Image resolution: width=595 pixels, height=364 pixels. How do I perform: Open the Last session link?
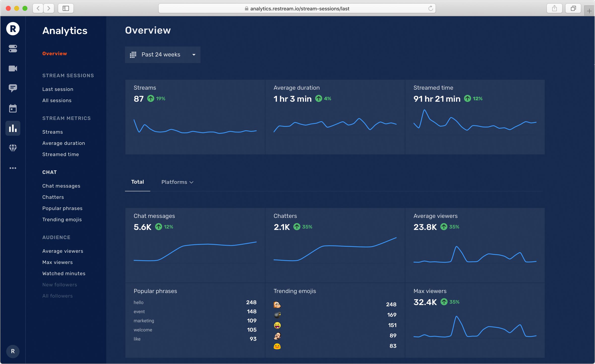pos(58,89)
